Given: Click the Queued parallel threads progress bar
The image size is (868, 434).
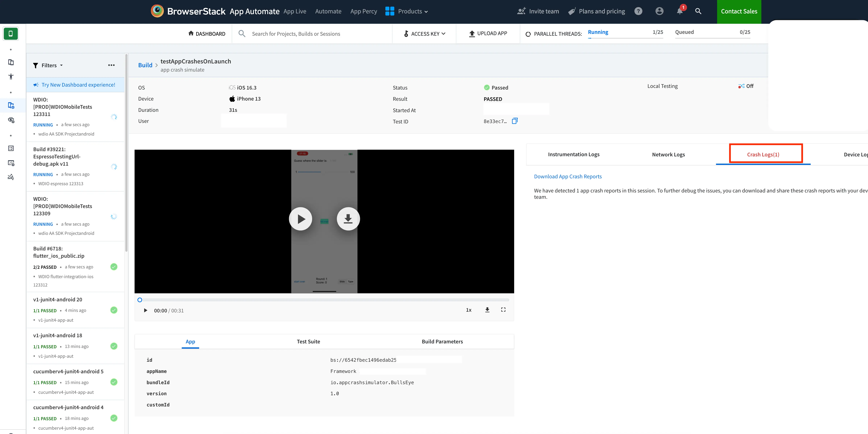Looking at the screenshot, I should point(712,38).
